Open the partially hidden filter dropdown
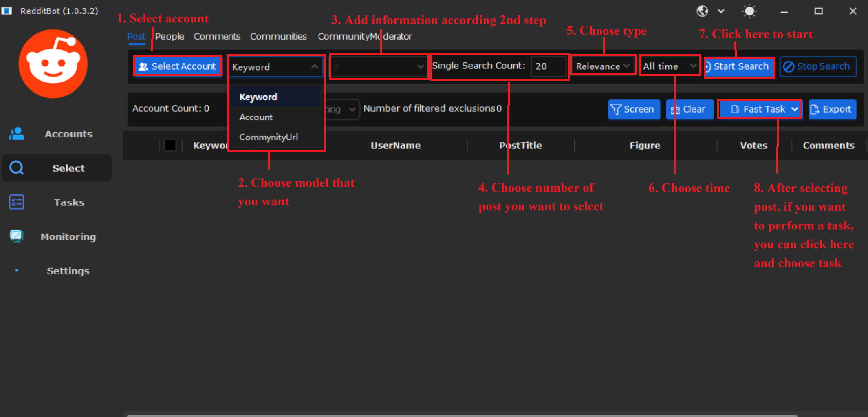This screenshot has height=417, width=868. 342,109
